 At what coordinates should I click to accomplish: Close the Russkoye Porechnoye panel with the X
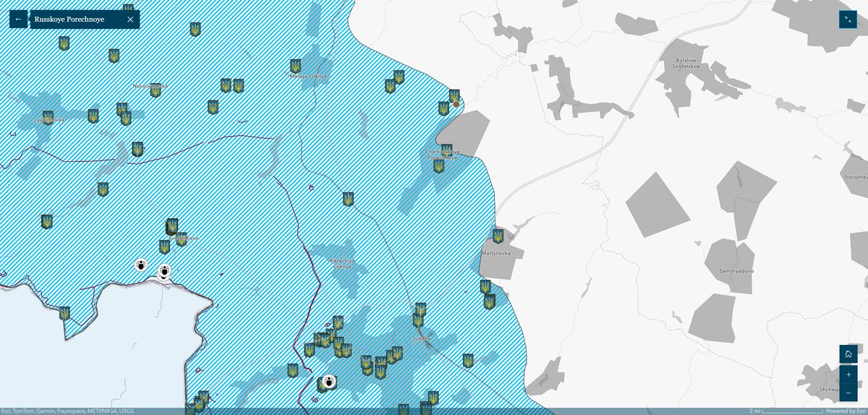click(130, 19)
